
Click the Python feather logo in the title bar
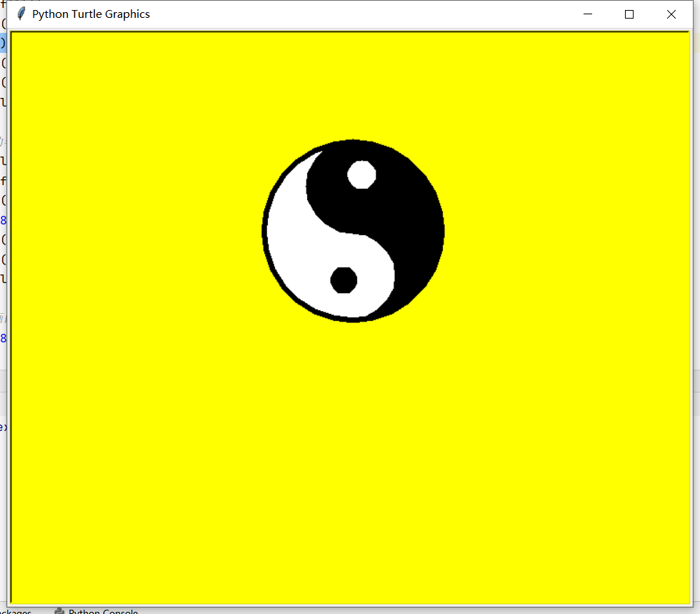20,13
